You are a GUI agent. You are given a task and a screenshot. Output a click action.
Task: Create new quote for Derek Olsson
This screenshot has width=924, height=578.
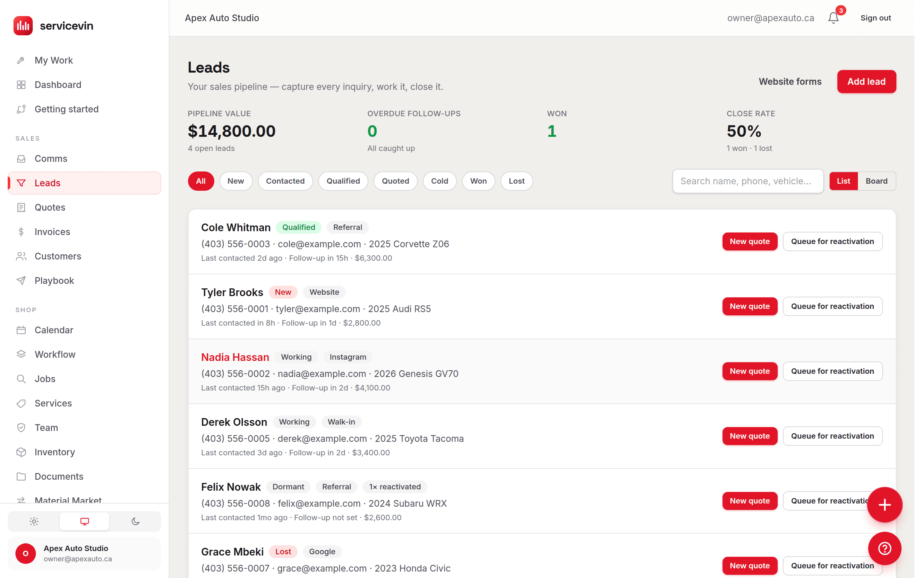(749, 437)
